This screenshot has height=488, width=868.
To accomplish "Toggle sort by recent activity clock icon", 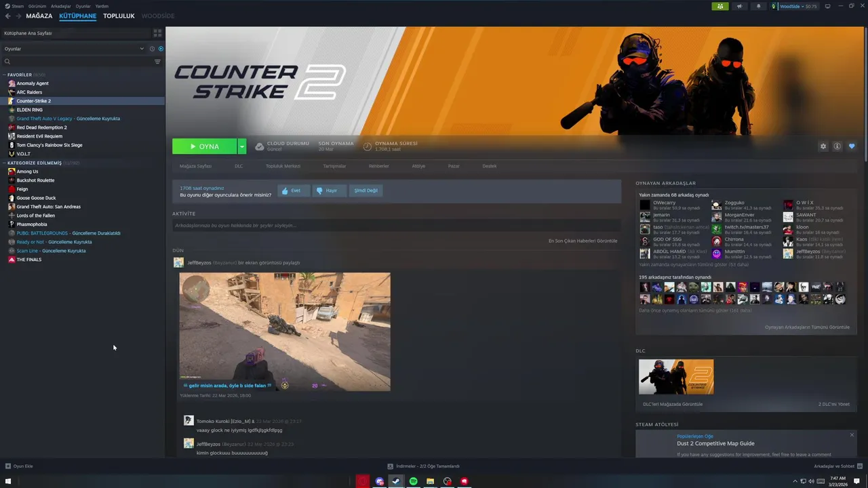I will coord(152,49).
